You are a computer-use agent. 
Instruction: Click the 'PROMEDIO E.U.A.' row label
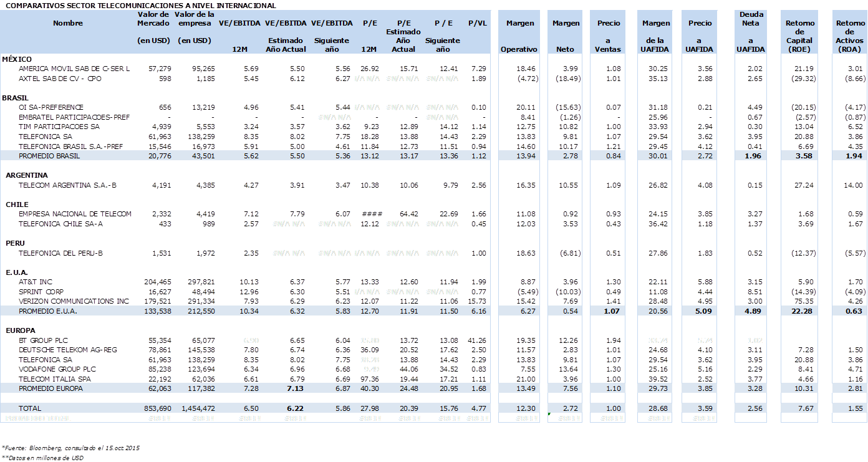[48, 311]
